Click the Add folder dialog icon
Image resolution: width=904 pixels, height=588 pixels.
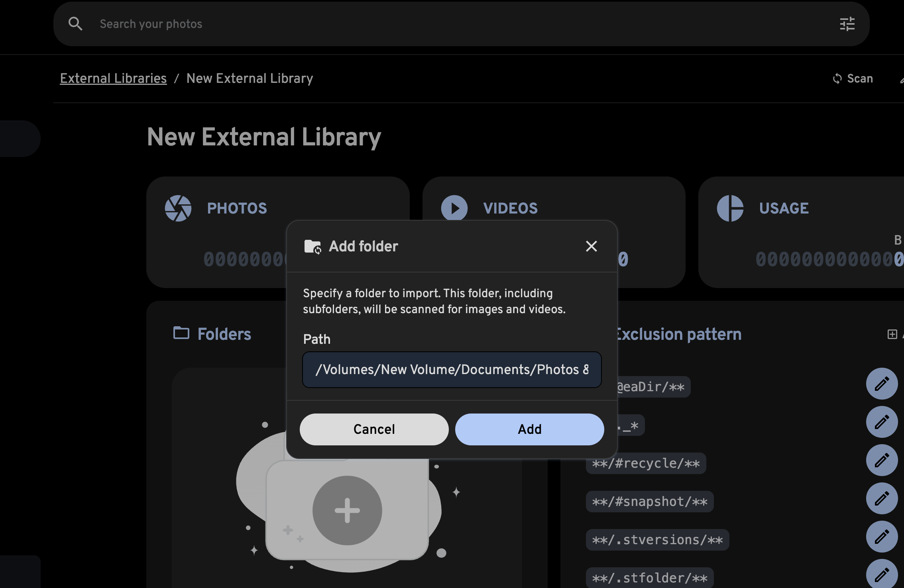[312, 247]
